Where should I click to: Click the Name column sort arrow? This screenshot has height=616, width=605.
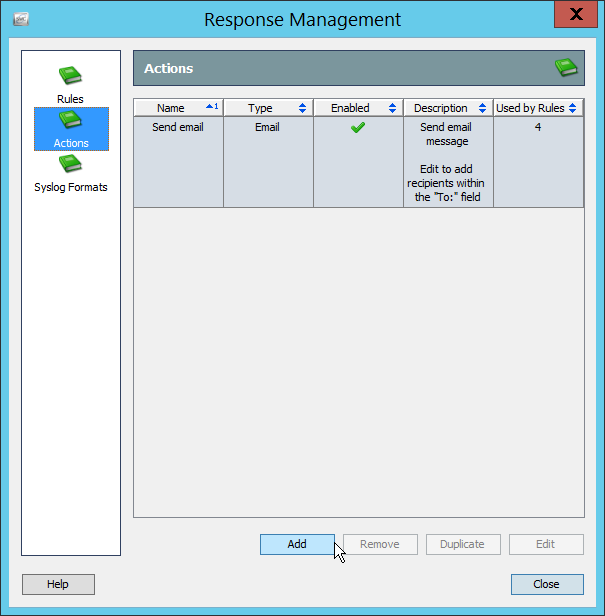(211, 107)
